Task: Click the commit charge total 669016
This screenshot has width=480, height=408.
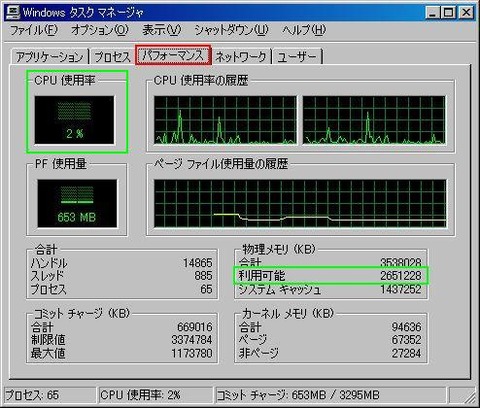Action: tap(195, 327)
